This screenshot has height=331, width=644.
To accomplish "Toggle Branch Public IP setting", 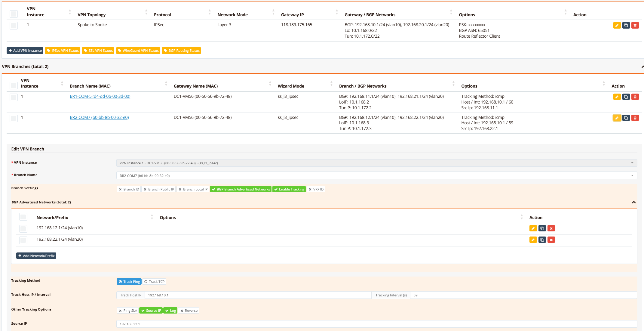I will [159, 189].
